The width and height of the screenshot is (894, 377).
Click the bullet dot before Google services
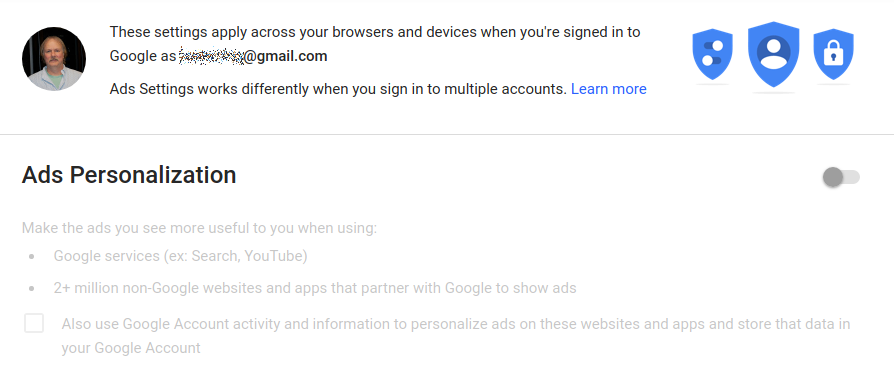click(x=31, y=257)
